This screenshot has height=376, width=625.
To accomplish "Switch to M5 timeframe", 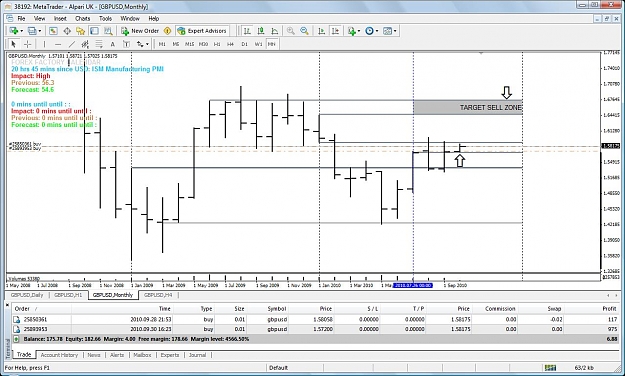I will point(176,44).
